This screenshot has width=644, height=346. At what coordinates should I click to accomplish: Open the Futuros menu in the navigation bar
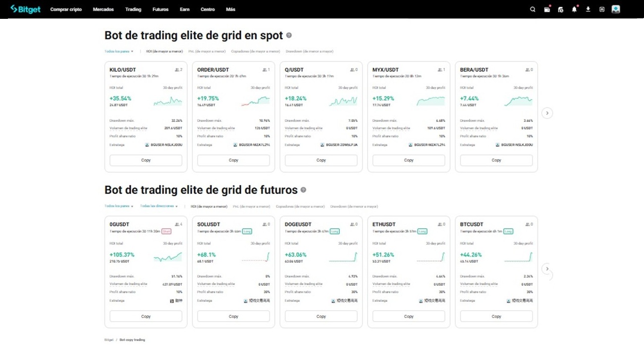coord(160,9)
